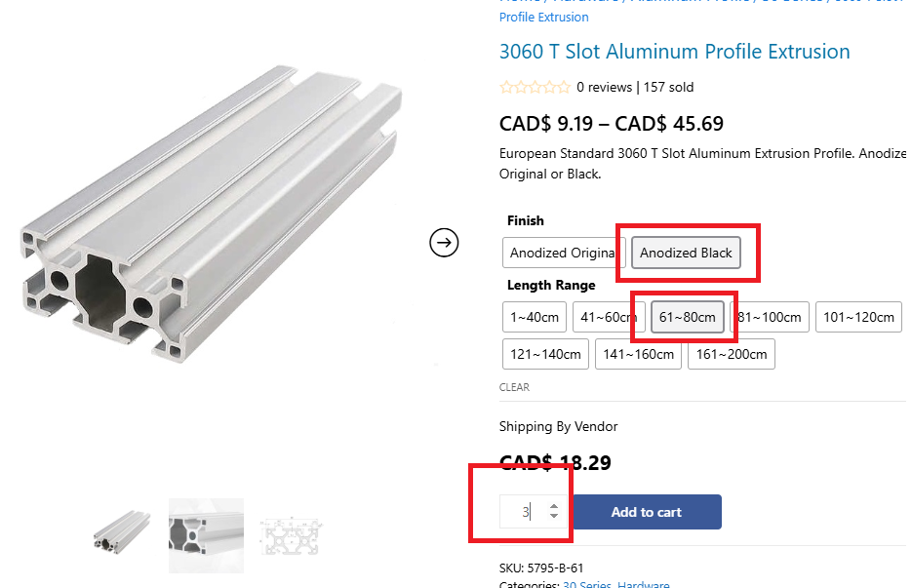Choose the 41~60cm length range

tap(609, 317)
